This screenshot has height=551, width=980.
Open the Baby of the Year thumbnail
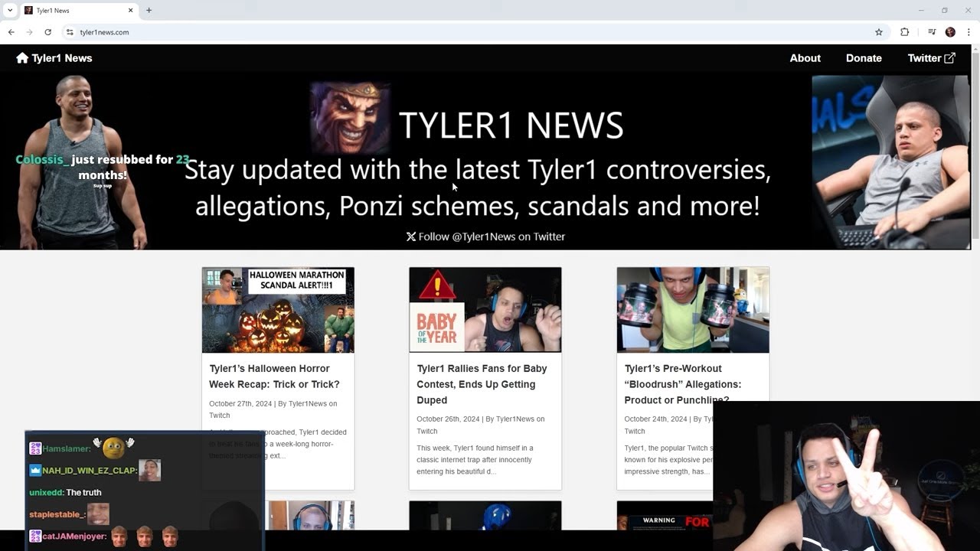(x=485, y=310)
